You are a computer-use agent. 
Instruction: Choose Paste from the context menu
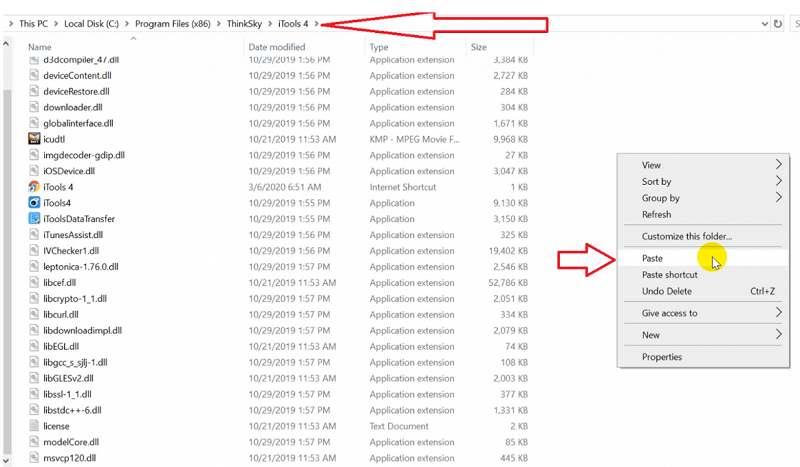653,258
